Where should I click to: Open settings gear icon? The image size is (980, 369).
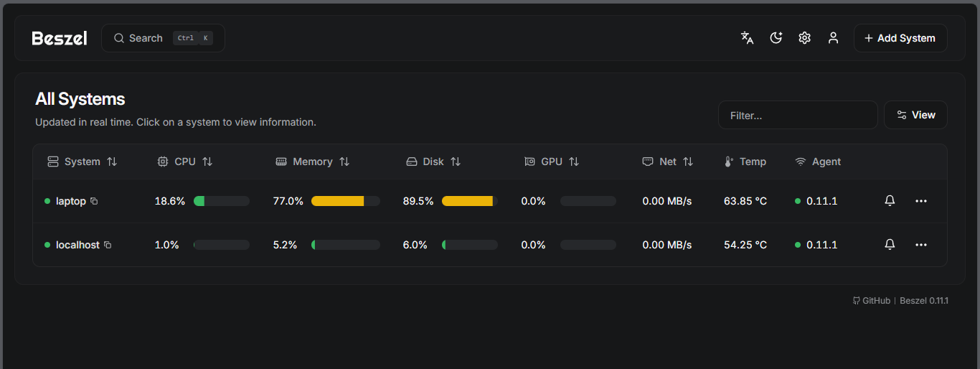(x=804, y=38)
